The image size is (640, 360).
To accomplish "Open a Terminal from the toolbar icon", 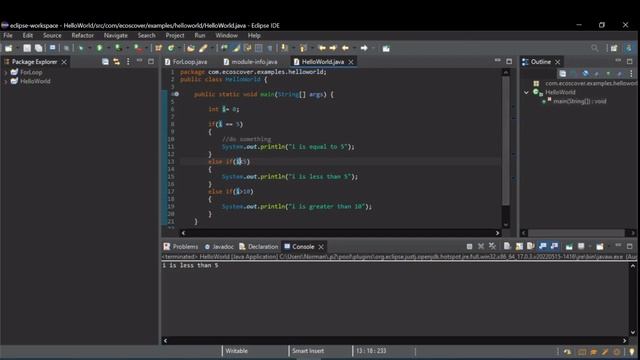I will (x=53, y=48).
